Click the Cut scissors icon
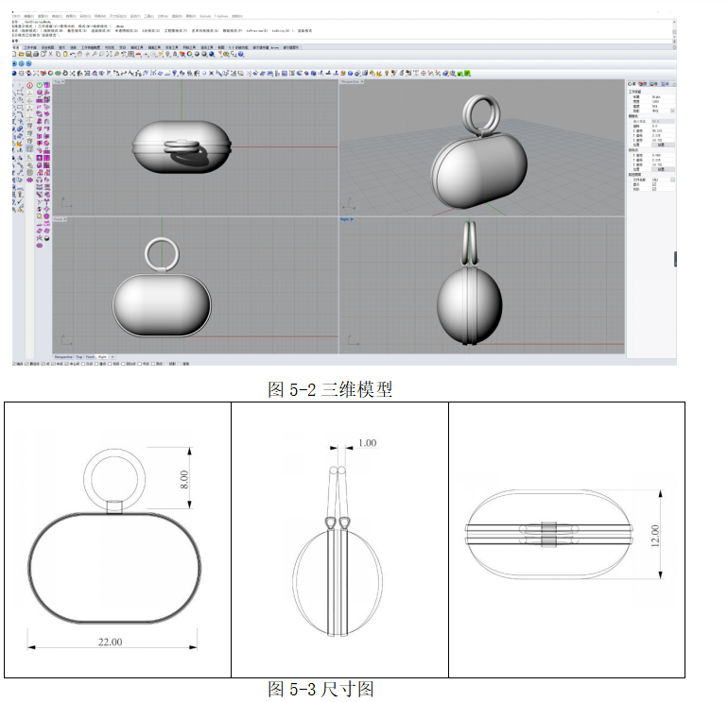The width and height of the screenshot is (728, 702). coord(50,54)
